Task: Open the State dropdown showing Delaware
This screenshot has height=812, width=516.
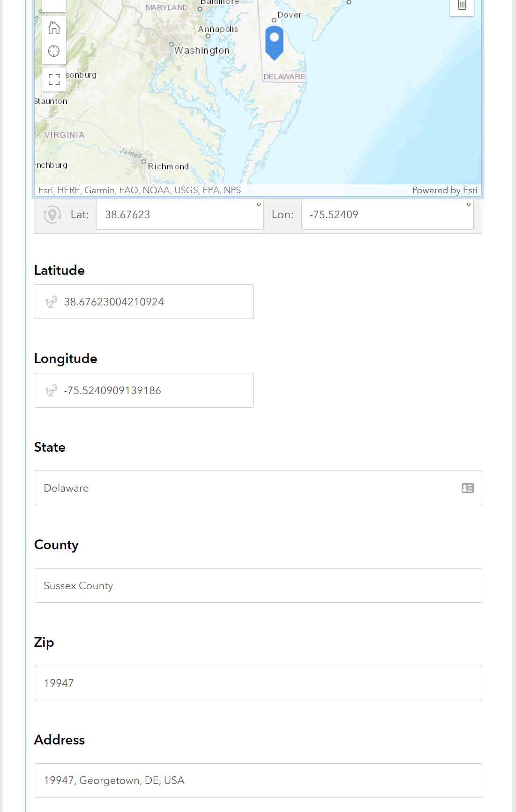Action: (258, 488)
